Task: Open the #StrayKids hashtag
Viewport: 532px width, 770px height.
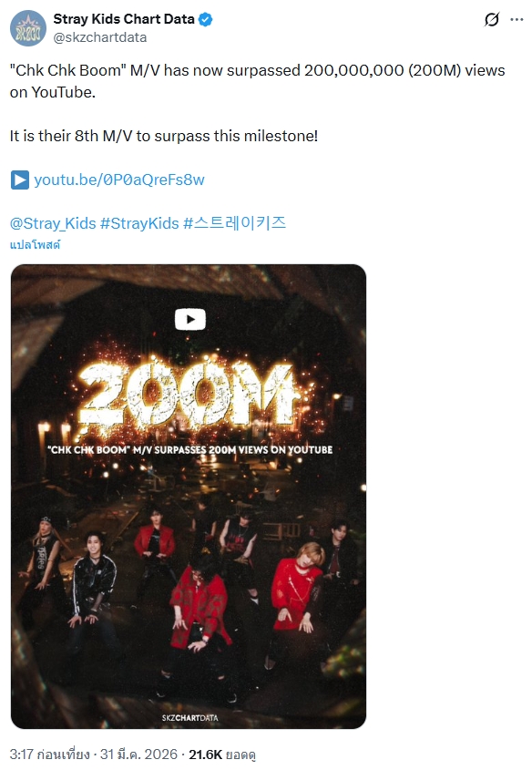Action: 139,223
